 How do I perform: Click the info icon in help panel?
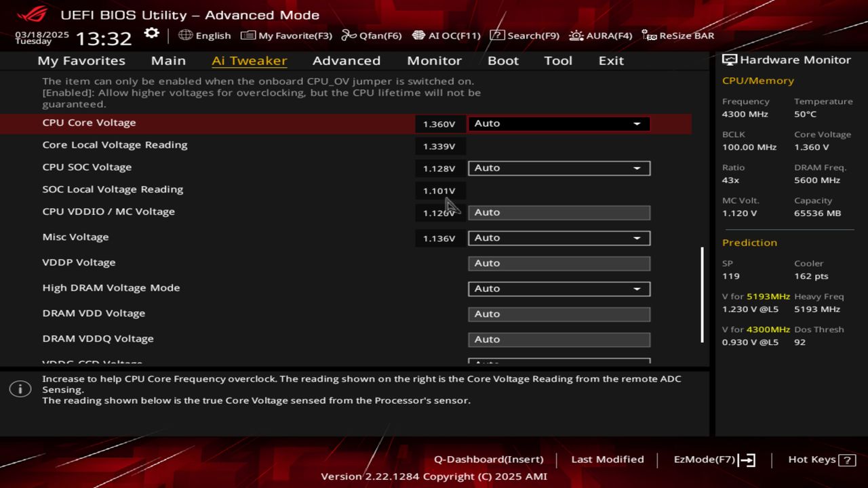20,389
